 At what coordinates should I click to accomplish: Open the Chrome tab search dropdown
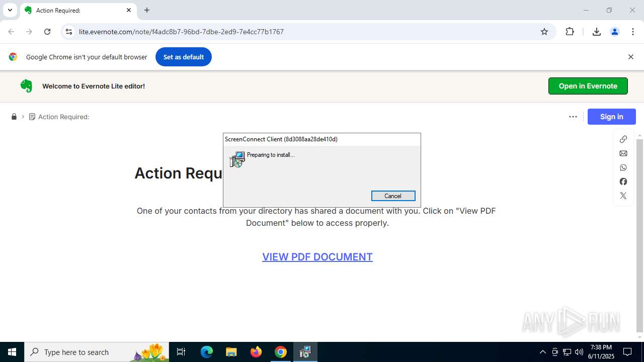[x=10, y=10]
